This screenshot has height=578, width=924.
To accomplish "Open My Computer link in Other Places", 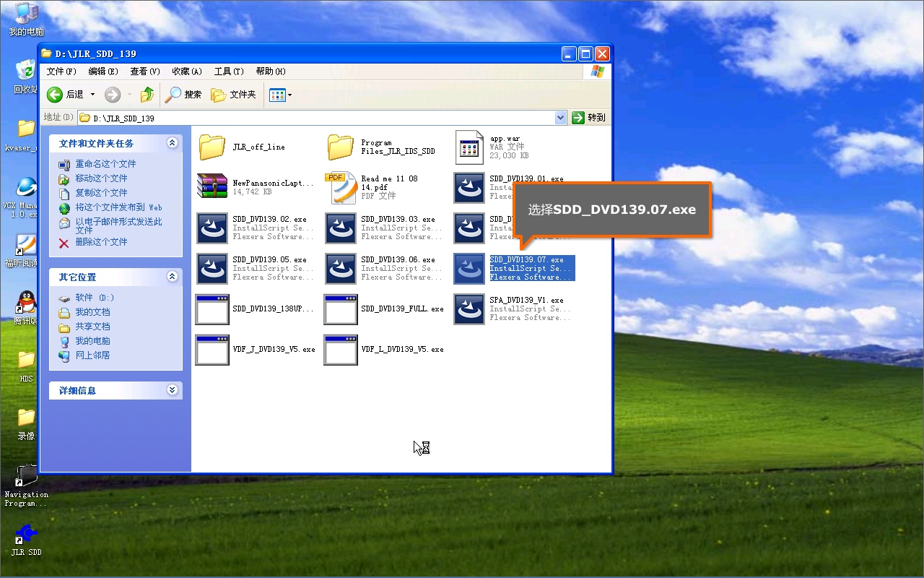I will pos(92,341).
